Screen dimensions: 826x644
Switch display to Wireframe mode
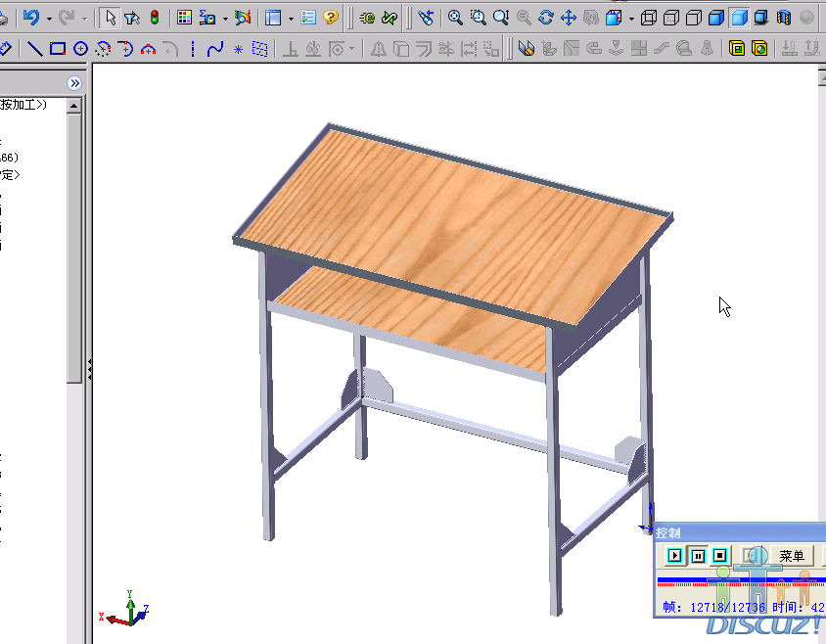[x=649, y=18]
